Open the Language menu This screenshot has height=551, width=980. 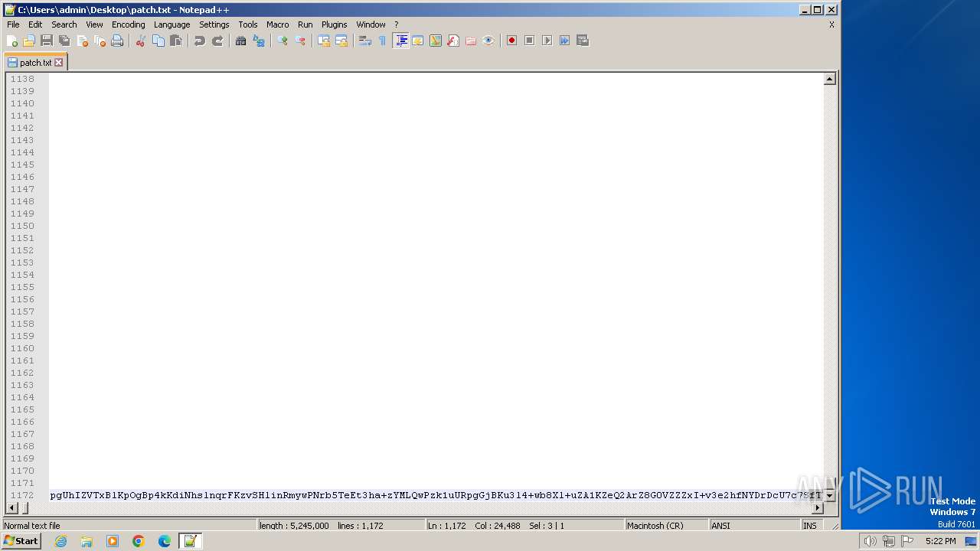[171, 24]
